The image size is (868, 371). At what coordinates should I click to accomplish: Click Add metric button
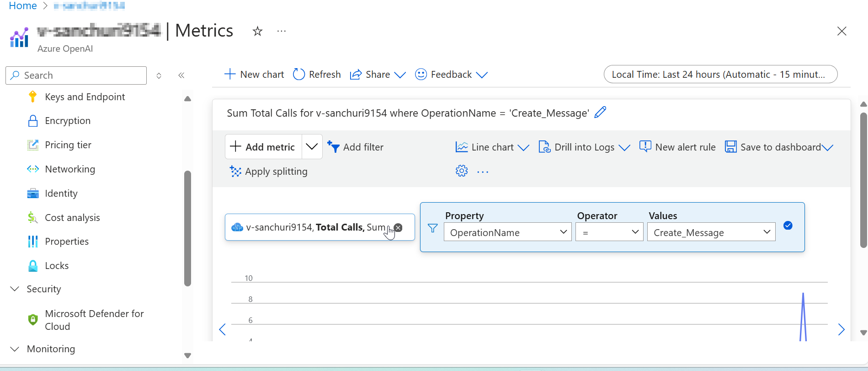tap(263, 147)
